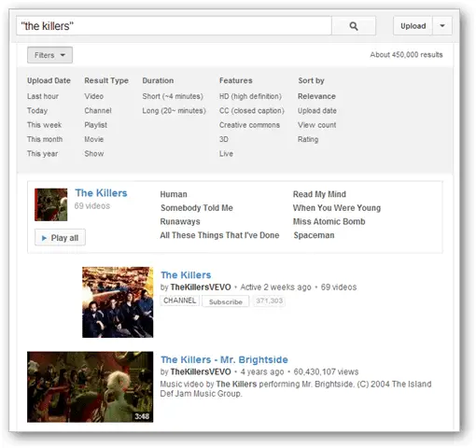Screen dimensions: 476x448
Task: Enable Creative commons filter
Action: 249,125
